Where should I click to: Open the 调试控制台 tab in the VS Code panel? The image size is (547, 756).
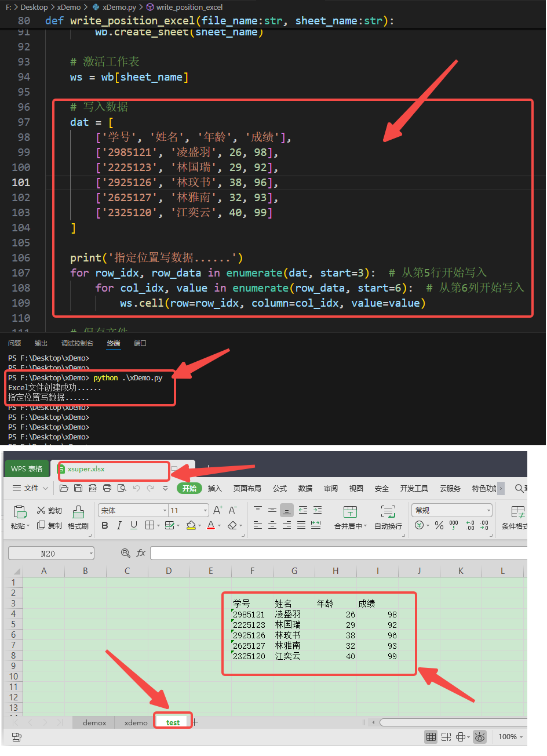77,343
